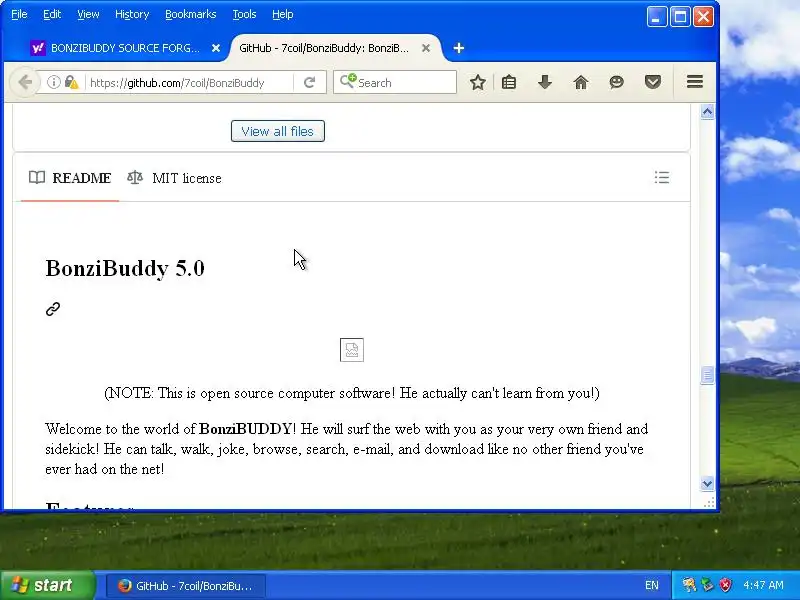Click the GitHub Firefox taskbar button

pyautogui.click(x=186, y=586)
